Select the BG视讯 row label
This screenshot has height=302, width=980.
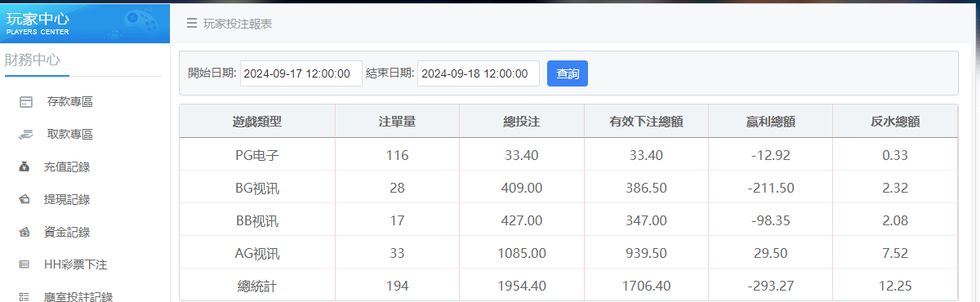click(x=257, y=188)
